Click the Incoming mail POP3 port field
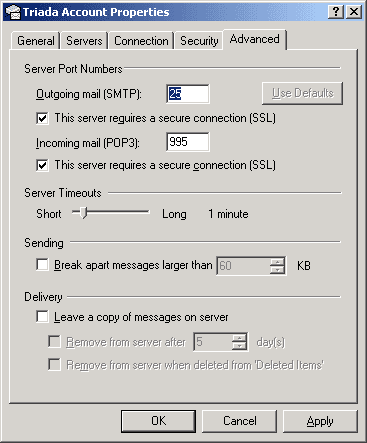The width and height of the screenshot is (367, 443). click(x=188, y=142)
